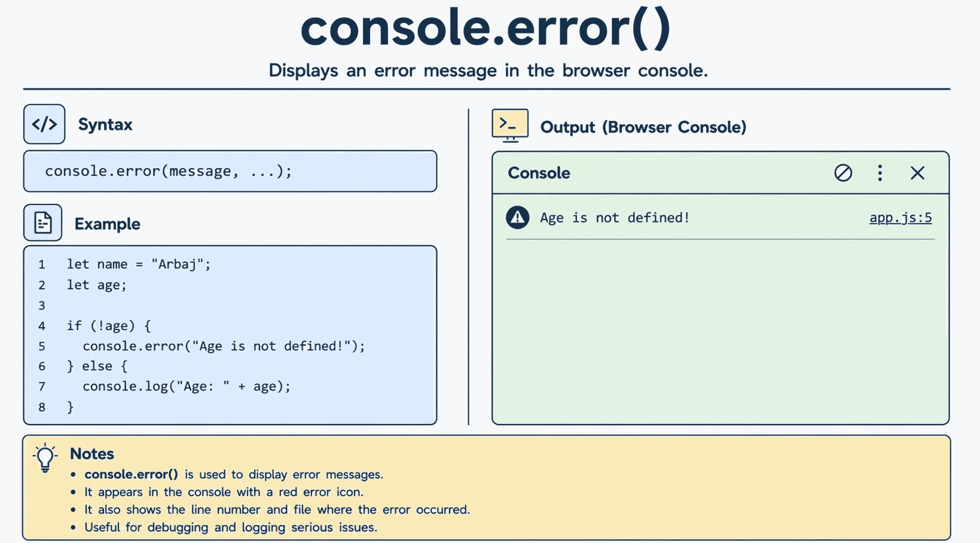980x543 pixels.
Task: Select code line 7 console.log statement
Action: click(x=187, y=386)
